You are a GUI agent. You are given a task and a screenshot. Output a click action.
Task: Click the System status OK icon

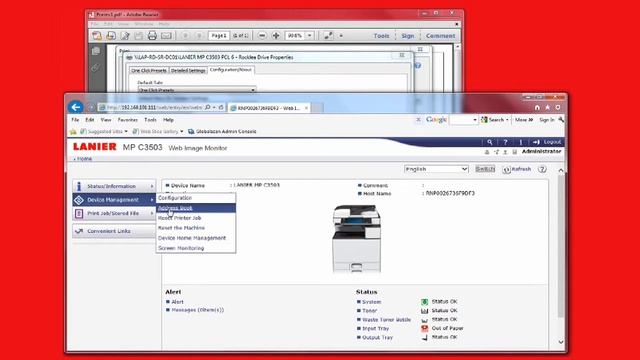424,302
